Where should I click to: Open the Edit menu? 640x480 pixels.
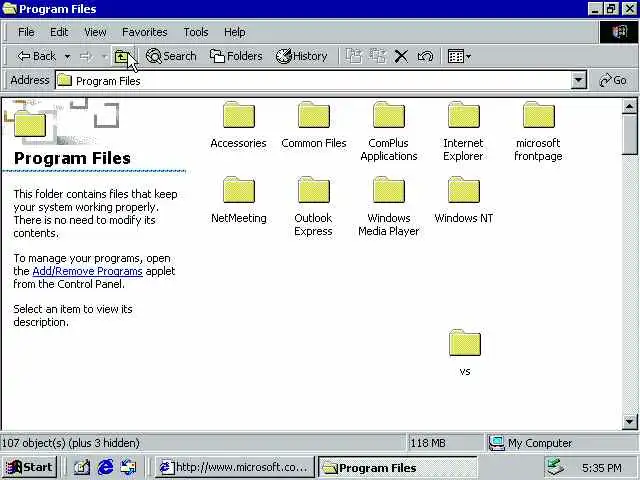coord(59,32)
